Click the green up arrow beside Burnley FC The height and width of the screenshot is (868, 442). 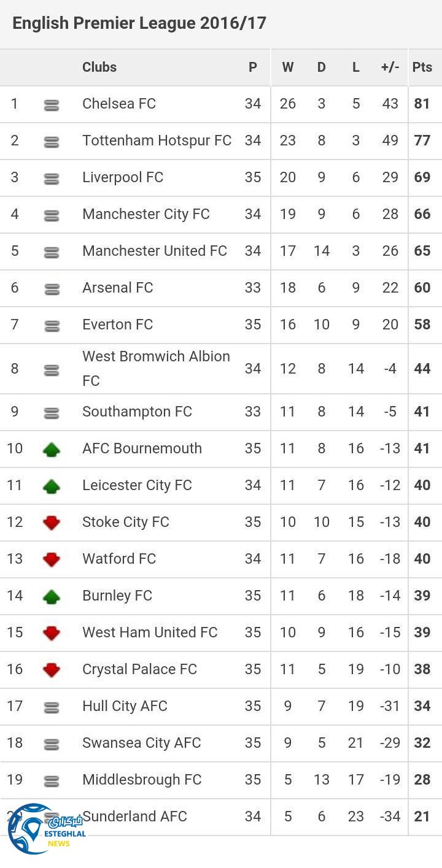tap(52, 596)
